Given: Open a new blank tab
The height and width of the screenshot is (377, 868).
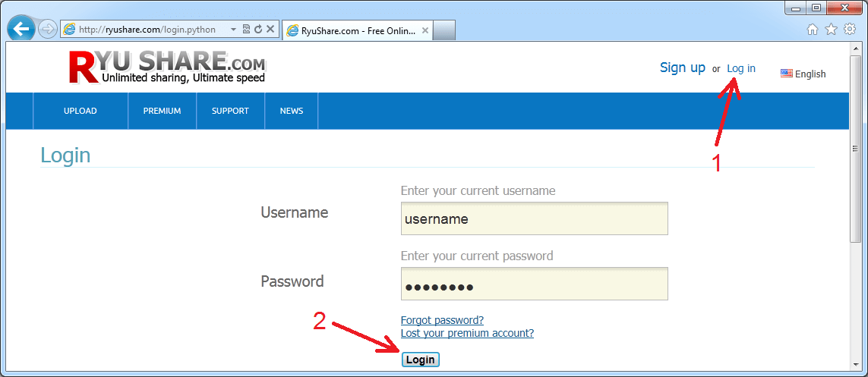Looking at the screenshot, I should tap(444, 31).
